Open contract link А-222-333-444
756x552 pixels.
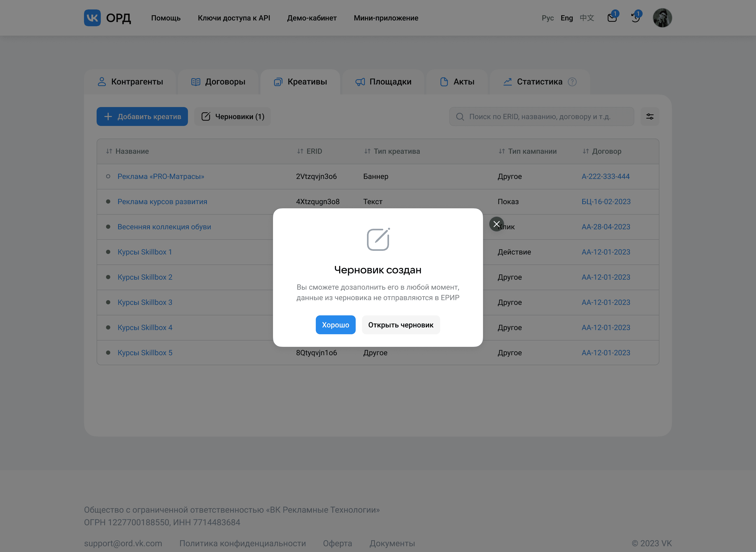[605, 176]
